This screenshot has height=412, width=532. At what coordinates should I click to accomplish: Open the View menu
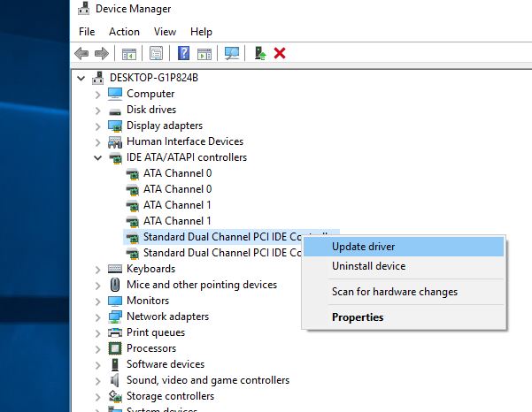[x=165, y=32]
